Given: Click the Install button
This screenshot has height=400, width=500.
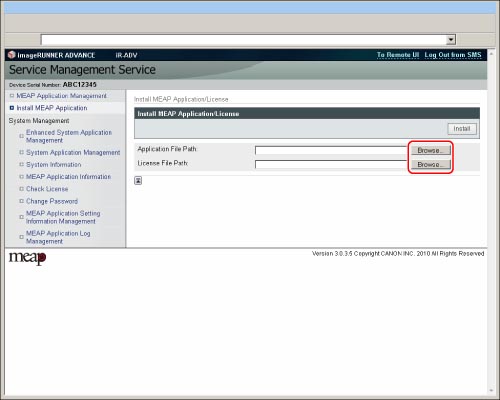Looking at the screenshot, I should tap(462, 129).
